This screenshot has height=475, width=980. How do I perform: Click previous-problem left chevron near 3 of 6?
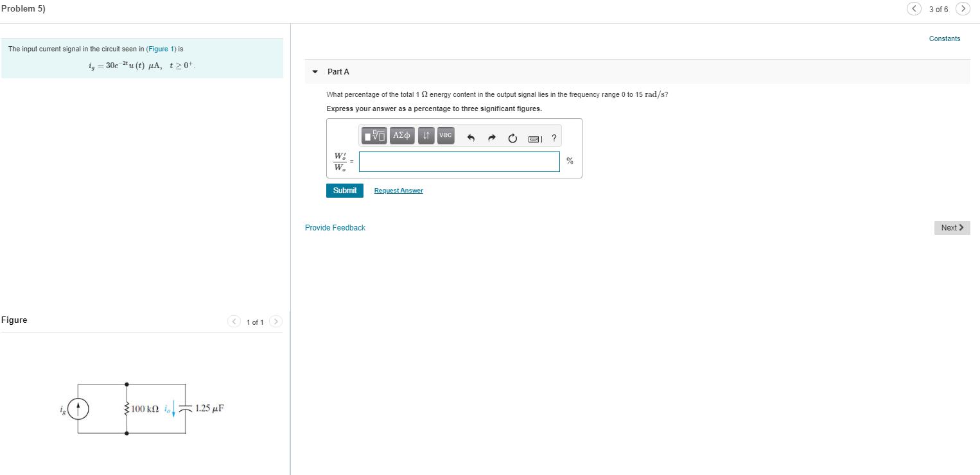point(914,9)
